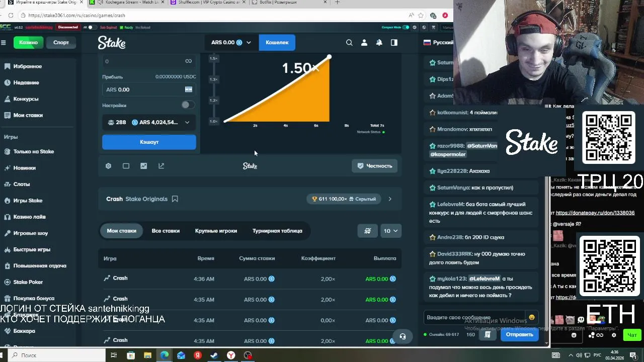Select the Казино section button

tap(28, 42)
